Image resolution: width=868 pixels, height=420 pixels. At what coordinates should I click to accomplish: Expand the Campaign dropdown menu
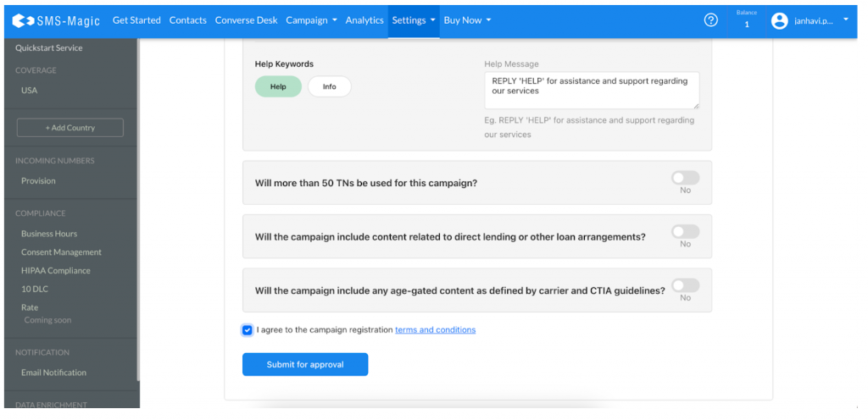click(x=311, y=20)
